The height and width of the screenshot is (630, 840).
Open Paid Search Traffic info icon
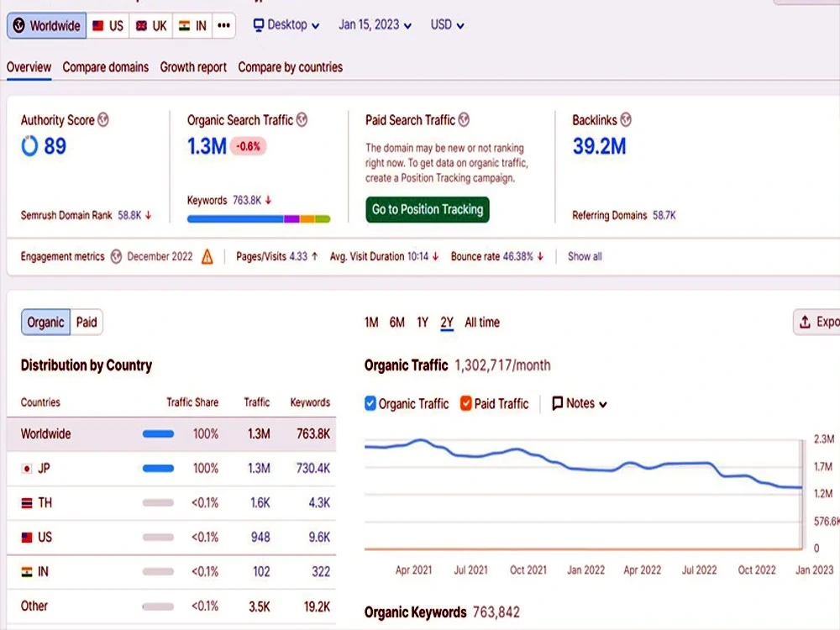click(464, 119)
